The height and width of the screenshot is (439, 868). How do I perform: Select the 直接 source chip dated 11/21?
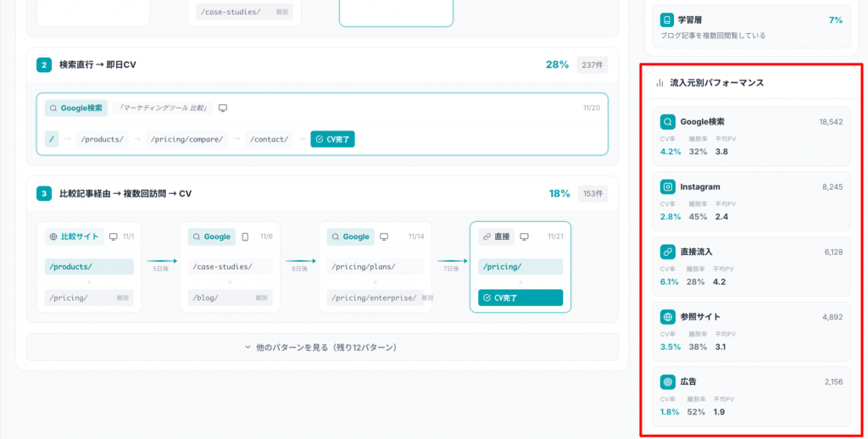pos(496,237)
